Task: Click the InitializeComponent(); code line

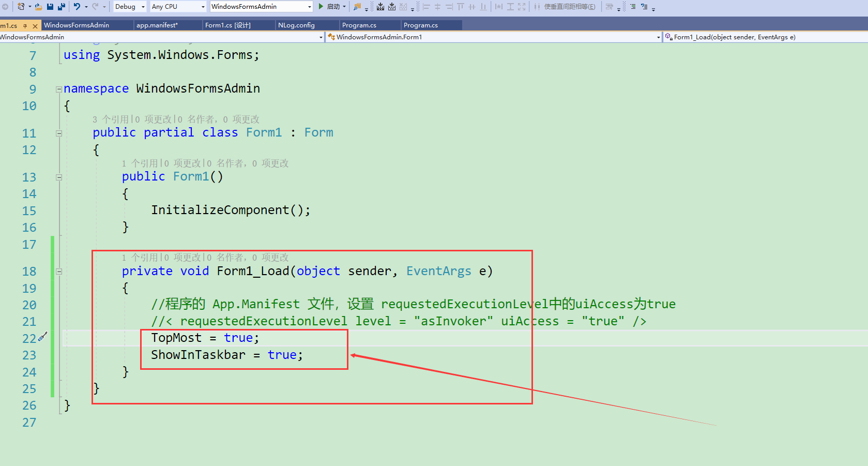Action: tap(231, 210)
